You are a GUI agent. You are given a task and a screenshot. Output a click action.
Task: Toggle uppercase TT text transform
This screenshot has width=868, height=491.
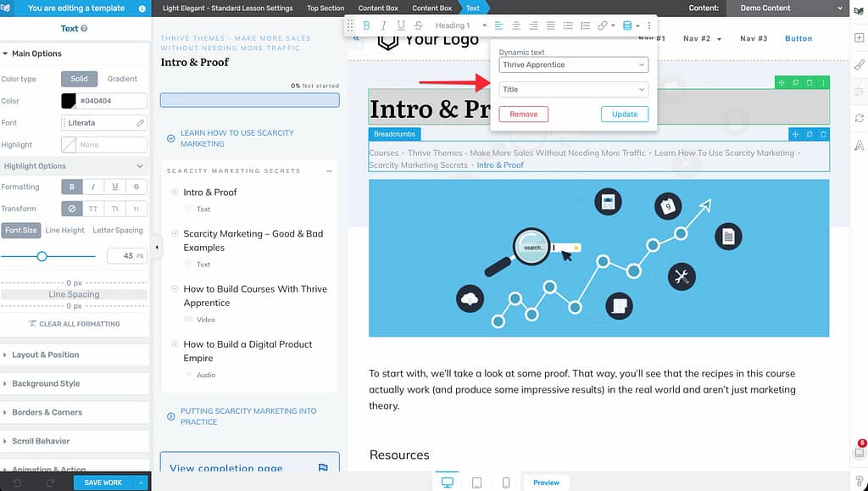point(93,209)
